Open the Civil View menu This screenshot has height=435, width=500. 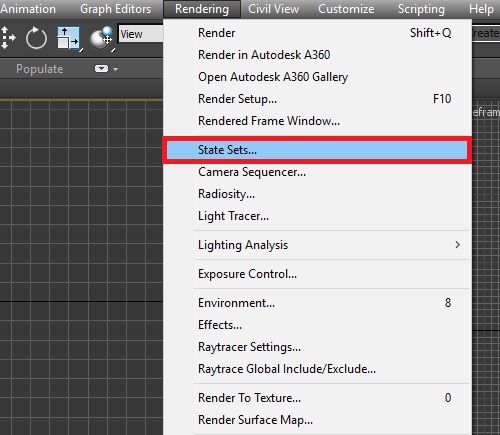pos(273,9)
